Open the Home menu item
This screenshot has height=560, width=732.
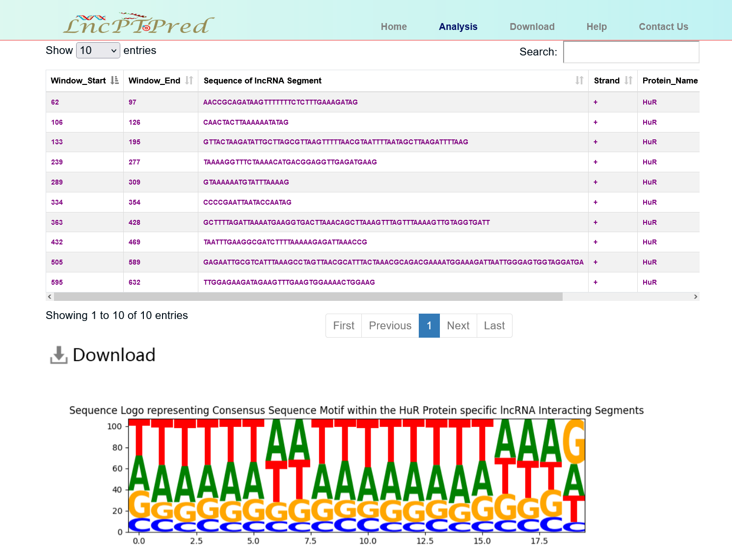(394, 27)
